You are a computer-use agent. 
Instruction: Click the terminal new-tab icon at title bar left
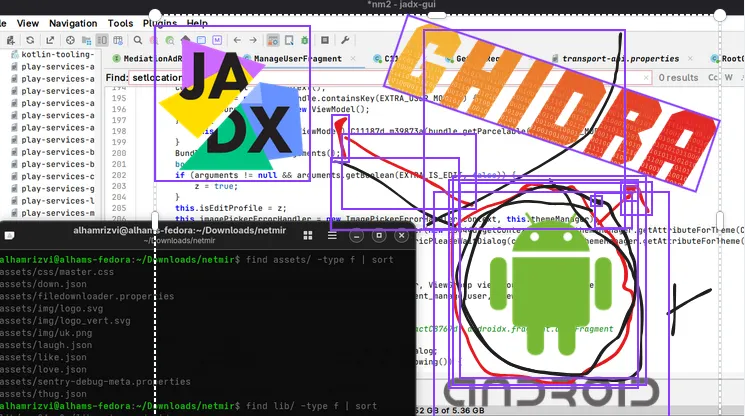(10, 236)
